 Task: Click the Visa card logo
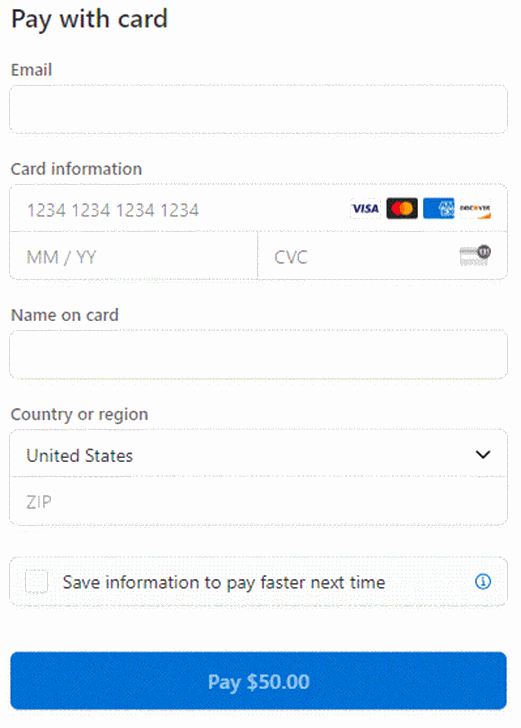(x=365, y=209)
